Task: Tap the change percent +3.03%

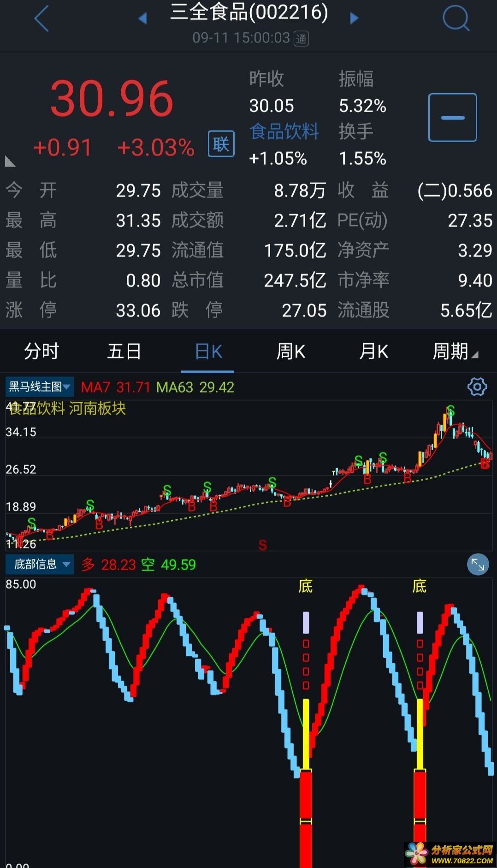Action: click(156, 148)
